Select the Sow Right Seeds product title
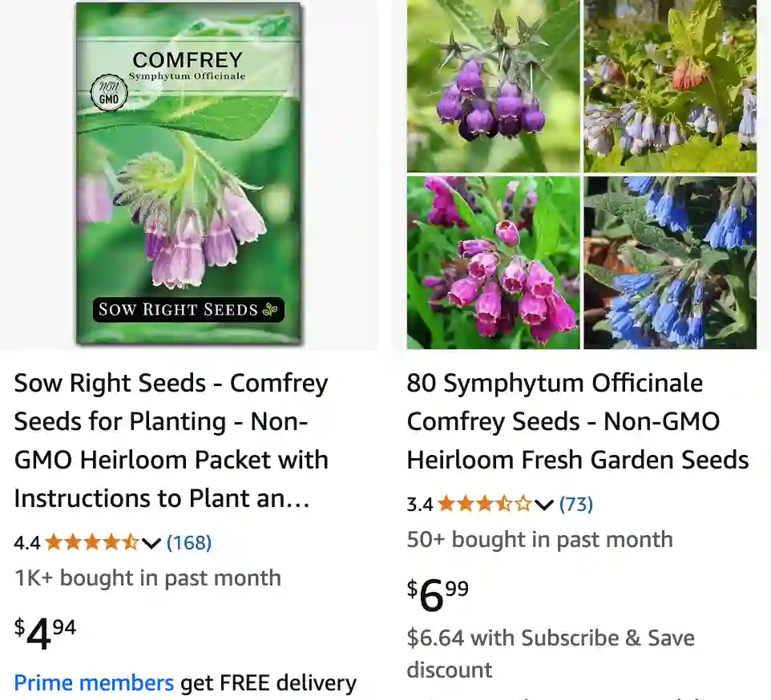 (x=171, y=441)
